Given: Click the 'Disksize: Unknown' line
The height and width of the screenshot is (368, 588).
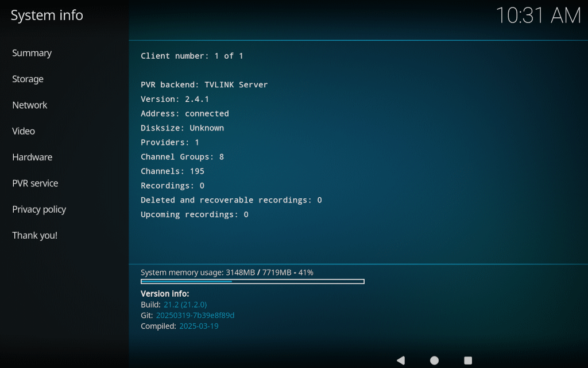Looking at the screenshot, I should [182, 128].
